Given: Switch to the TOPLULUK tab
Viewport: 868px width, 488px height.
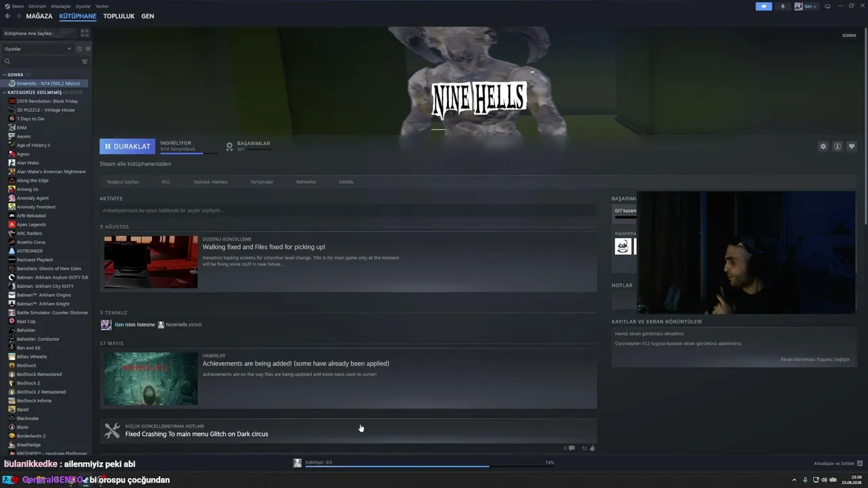Looking at the screenshot, I should (x=119, y=16).
